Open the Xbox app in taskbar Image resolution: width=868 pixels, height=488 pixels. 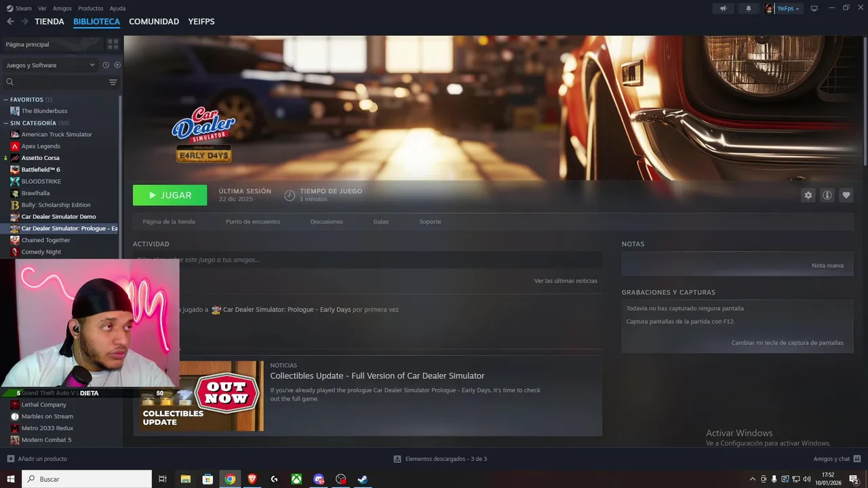[x=296, y=479]
